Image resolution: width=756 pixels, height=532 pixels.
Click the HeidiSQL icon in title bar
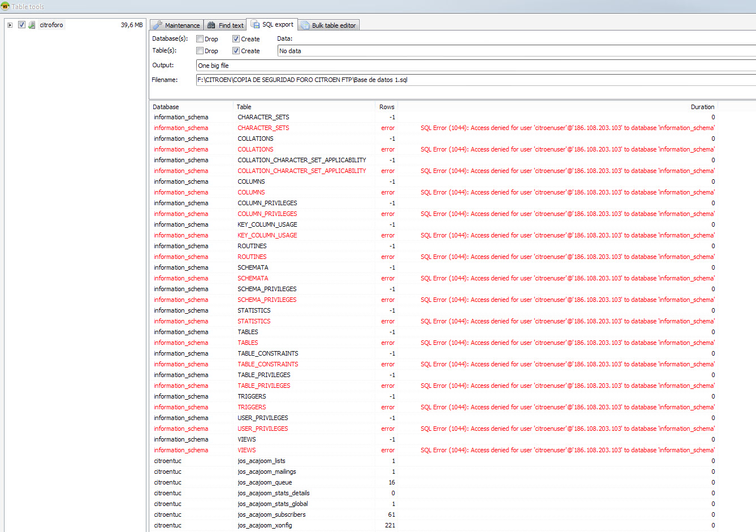click(5, 6)
